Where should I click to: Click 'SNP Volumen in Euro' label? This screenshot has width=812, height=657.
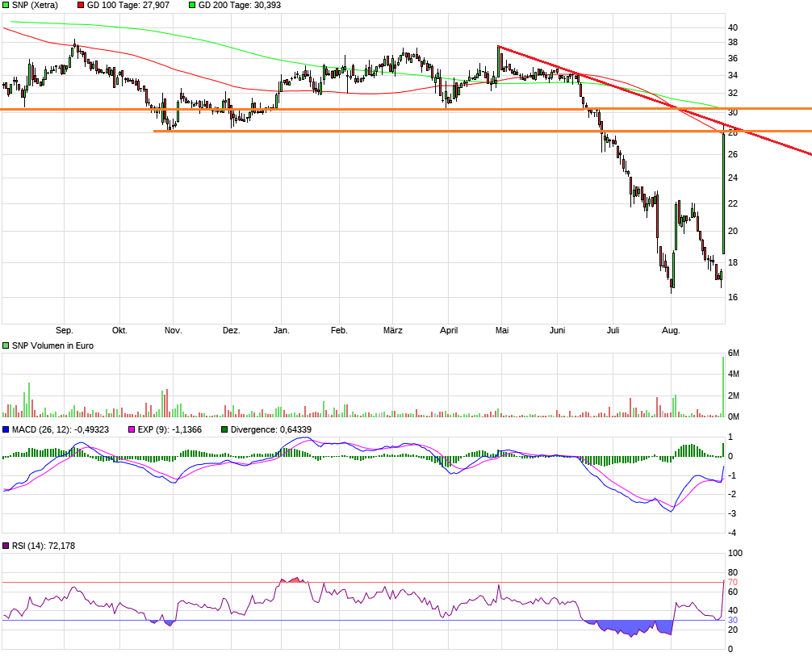click(x=52, y=345)
